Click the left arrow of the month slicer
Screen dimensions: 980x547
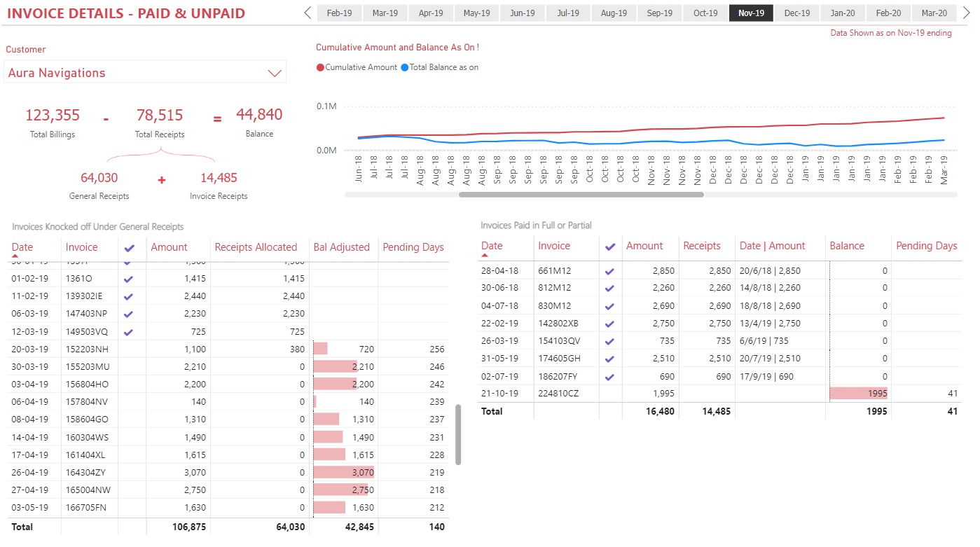307,13
